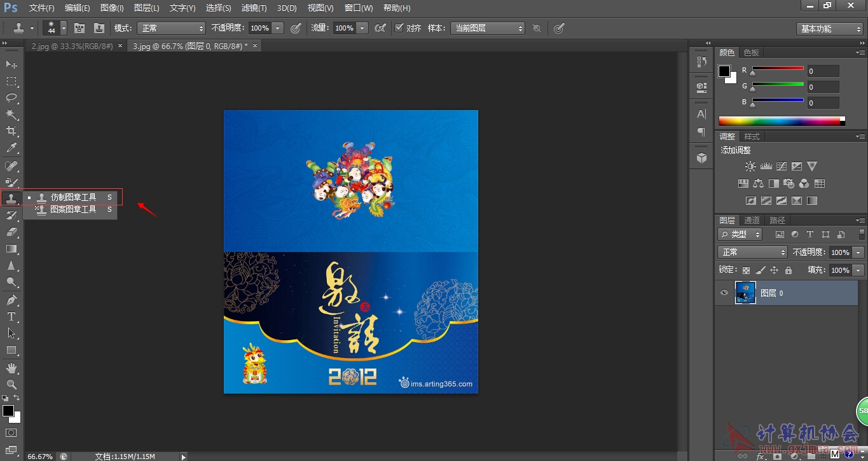
Task: Open the 图层(L) menu
Action: point(147,8)
